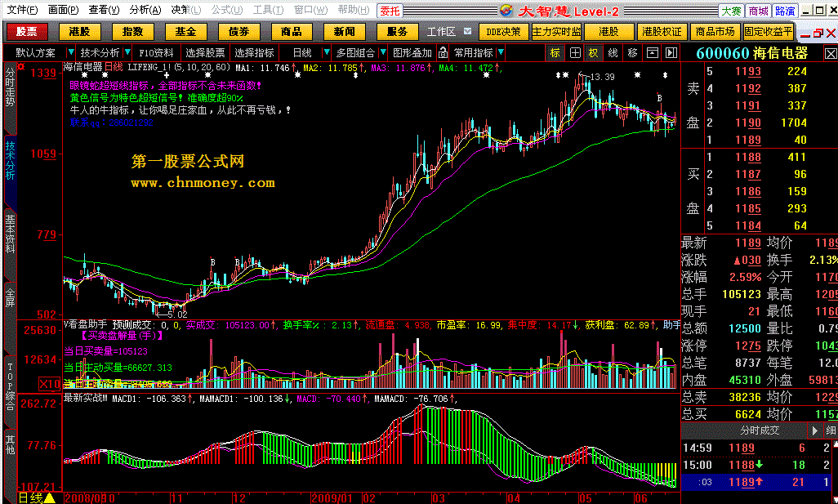Click the yellow triangle beside 日线 at bottom
Image resolution: width=838 pixels, height=504 pixels.
point(49,498)
